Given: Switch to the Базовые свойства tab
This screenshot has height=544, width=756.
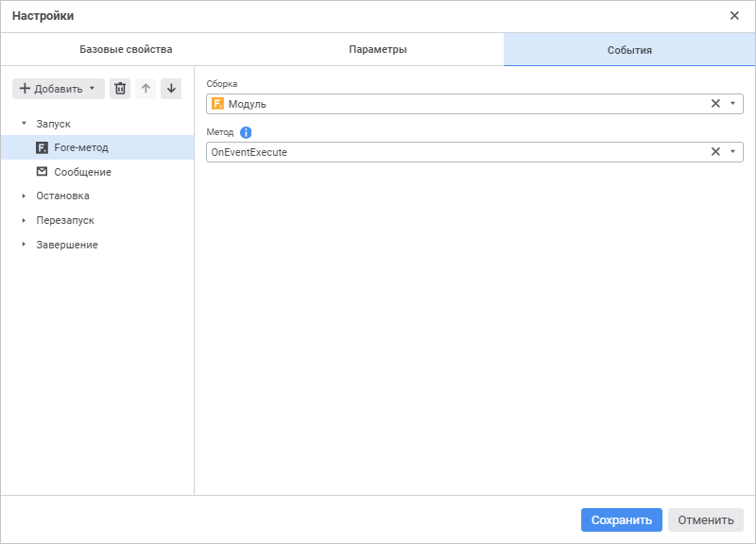Looking at the screenshot, I should 126,49.
